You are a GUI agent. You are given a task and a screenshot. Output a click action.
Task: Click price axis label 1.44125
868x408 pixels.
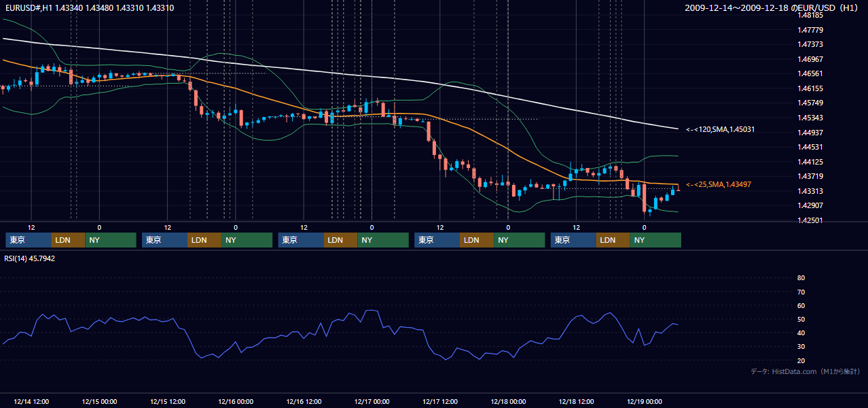click(x=810, y=162)
